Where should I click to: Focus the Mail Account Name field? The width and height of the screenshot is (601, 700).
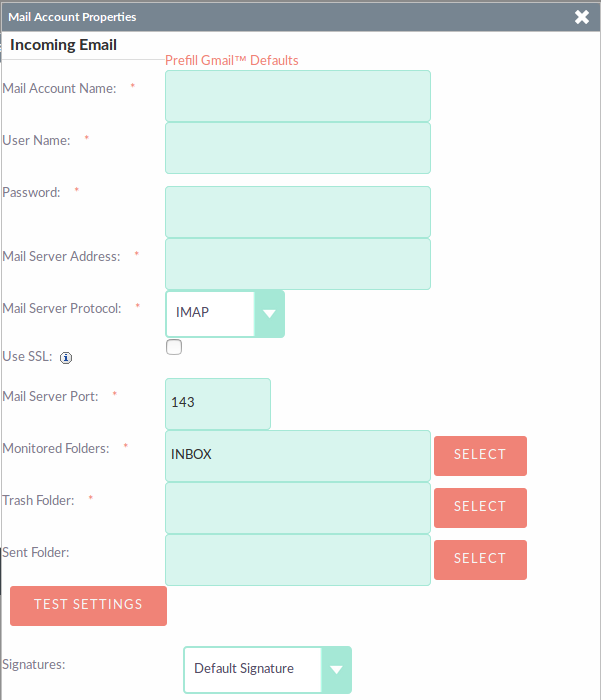click(x=298, y=96)
